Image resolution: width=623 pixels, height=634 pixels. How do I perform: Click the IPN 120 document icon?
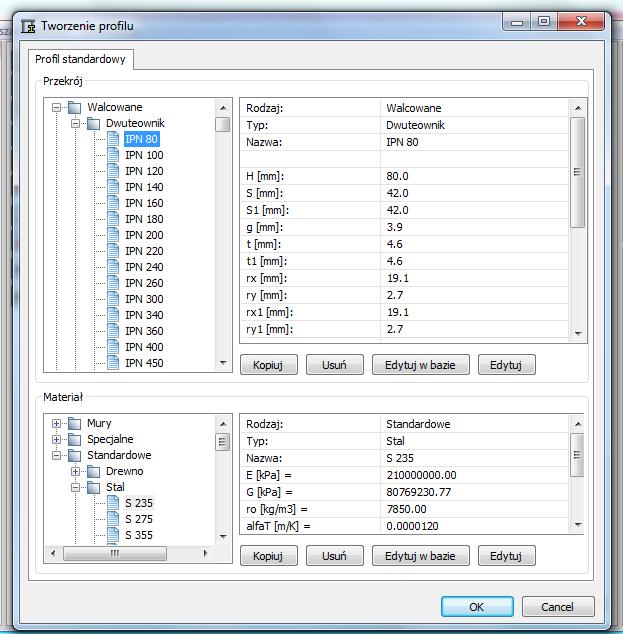(113, 171)
